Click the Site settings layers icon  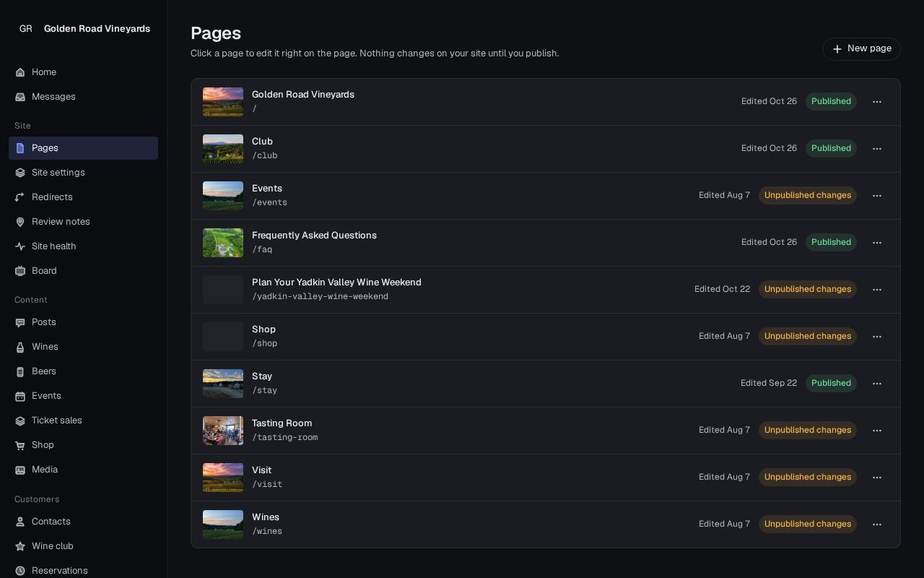pos(20,173)
